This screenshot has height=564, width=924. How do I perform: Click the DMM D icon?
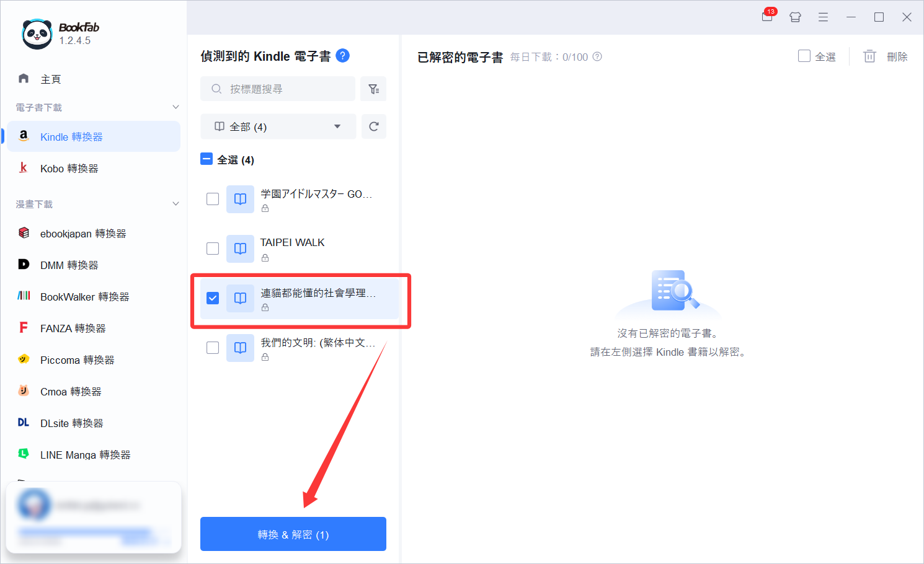click(24, 264)
